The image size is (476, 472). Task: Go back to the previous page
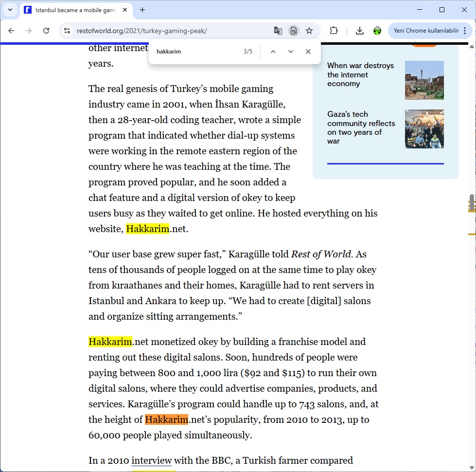[11, 31]
